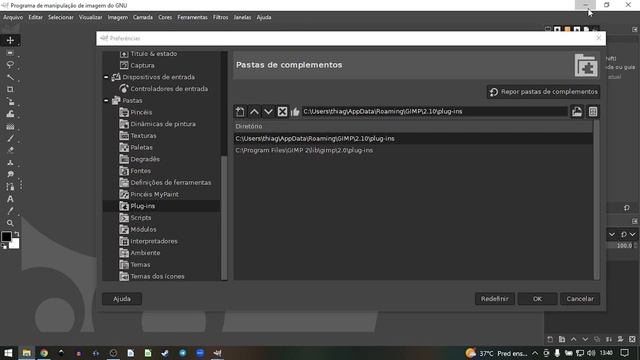Image resolution: width=640 pixels, height=360 pixels.
Task: Open Paletas folder settings
Action: click(141, 147)
